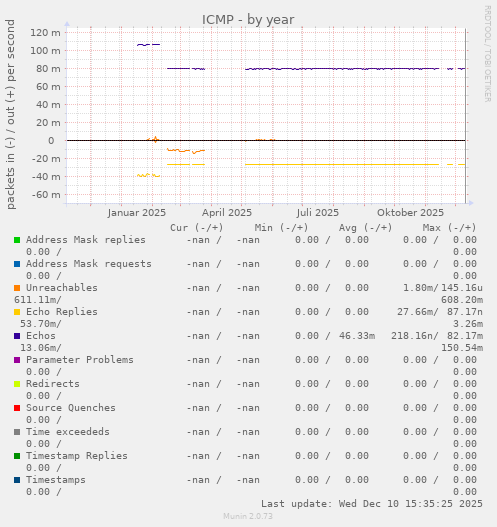This screenshot has width=497, height=527.
Task: Click Echos average value '46.33m'
Action: pos(357,336)
